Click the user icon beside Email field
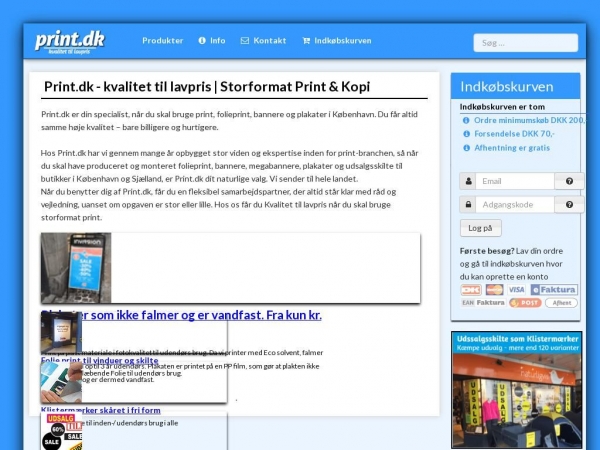Image resolution: width=600 pixels, height=450 pixels. pos(468,181)
